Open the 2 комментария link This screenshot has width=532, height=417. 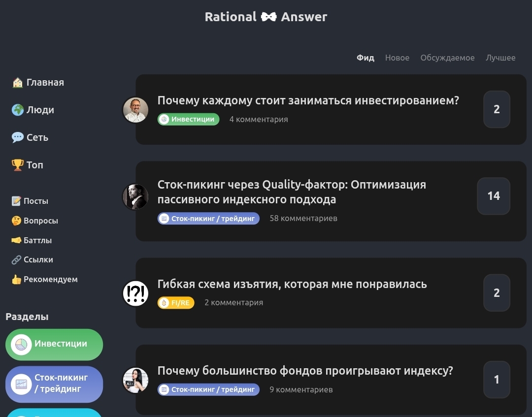(x=234, y=302)
